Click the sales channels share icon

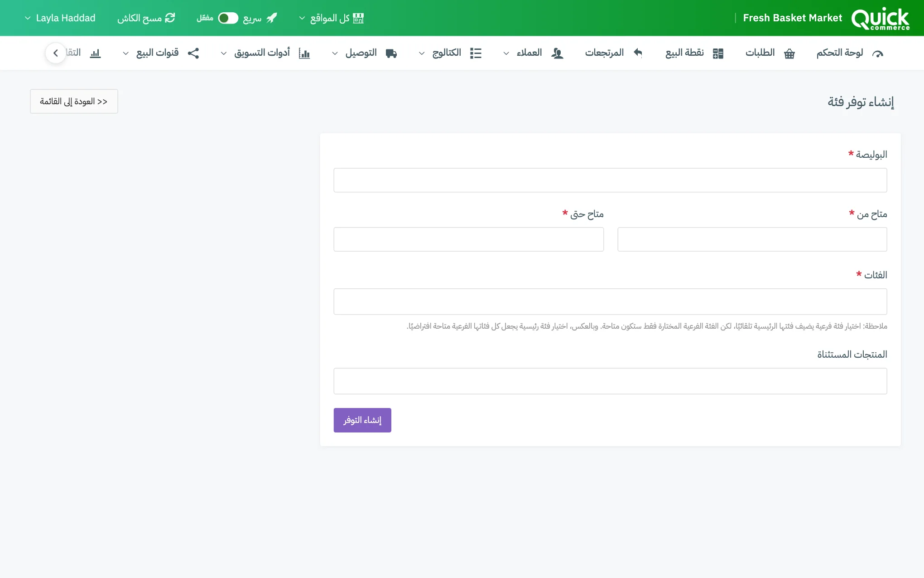click(x=193, y=53)
